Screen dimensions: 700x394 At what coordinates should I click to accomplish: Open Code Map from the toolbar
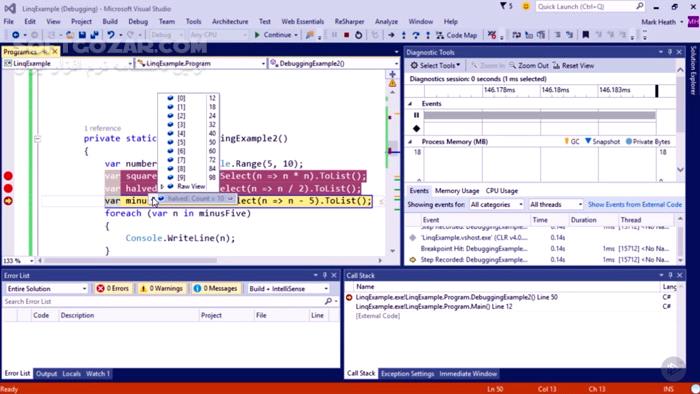click(x=457, y=35)
